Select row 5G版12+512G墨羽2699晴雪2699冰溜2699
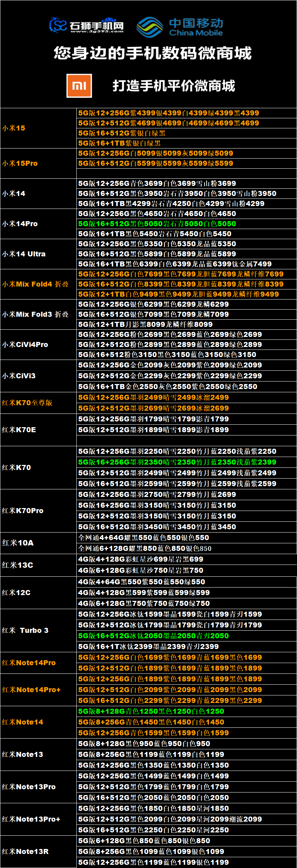 tap(186, 408)
